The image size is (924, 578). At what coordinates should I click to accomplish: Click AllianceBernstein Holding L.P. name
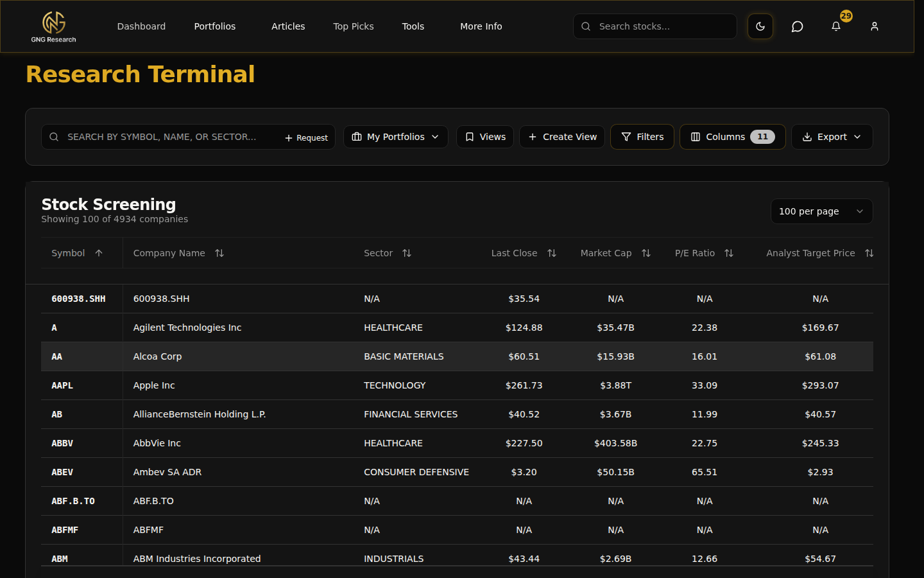(200, 414)
